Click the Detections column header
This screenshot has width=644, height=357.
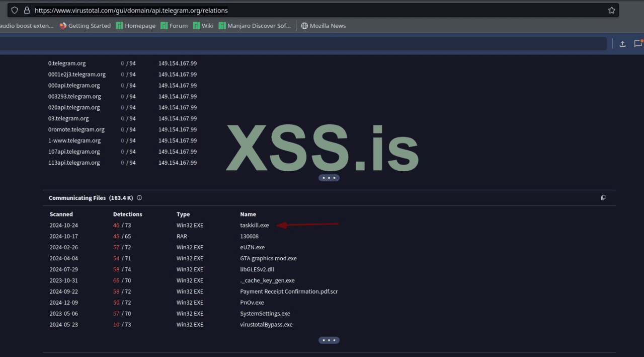tap(128, 215)
